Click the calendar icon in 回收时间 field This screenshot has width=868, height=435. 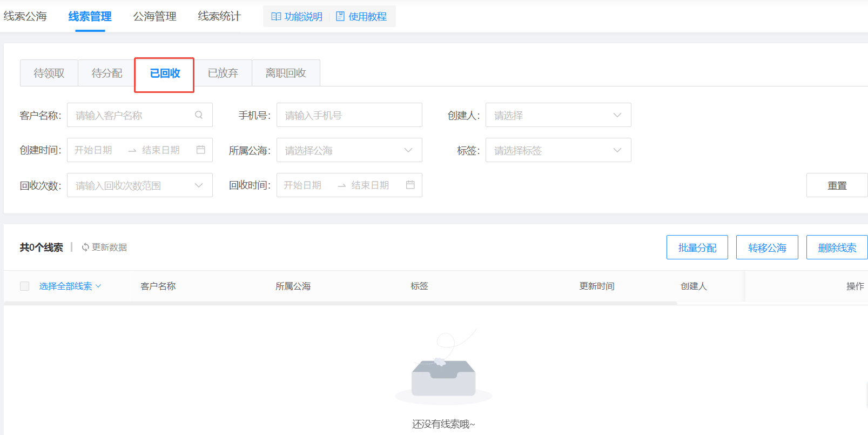(411, 185)
